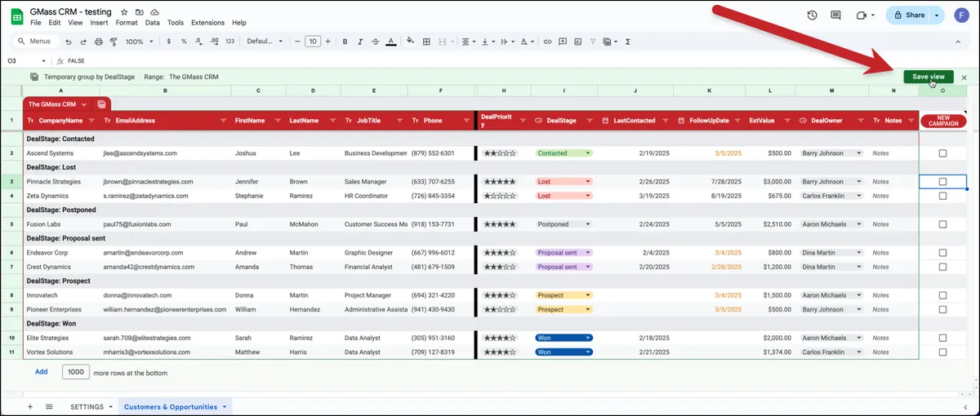This screenshot has width=980, height=416.
Task: Apply strikethrough formatting
Action: pos(375,42)
